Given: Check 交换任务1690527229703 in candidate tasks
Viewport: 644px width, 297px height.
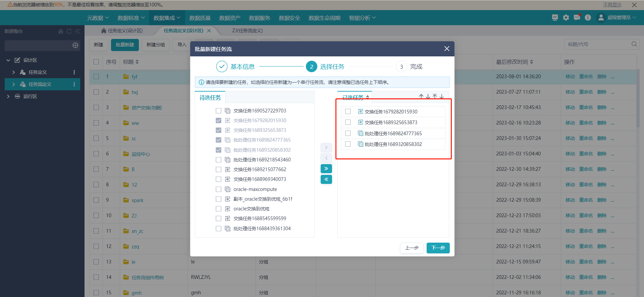Looking at the screenshot, I should click(x=218, y=111).
